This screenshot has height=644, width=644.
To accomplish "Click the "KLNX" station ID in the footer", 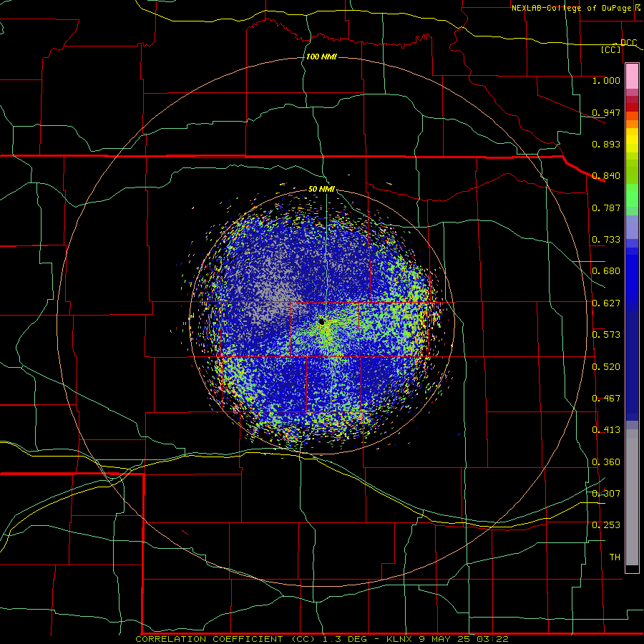I will 398,639.
